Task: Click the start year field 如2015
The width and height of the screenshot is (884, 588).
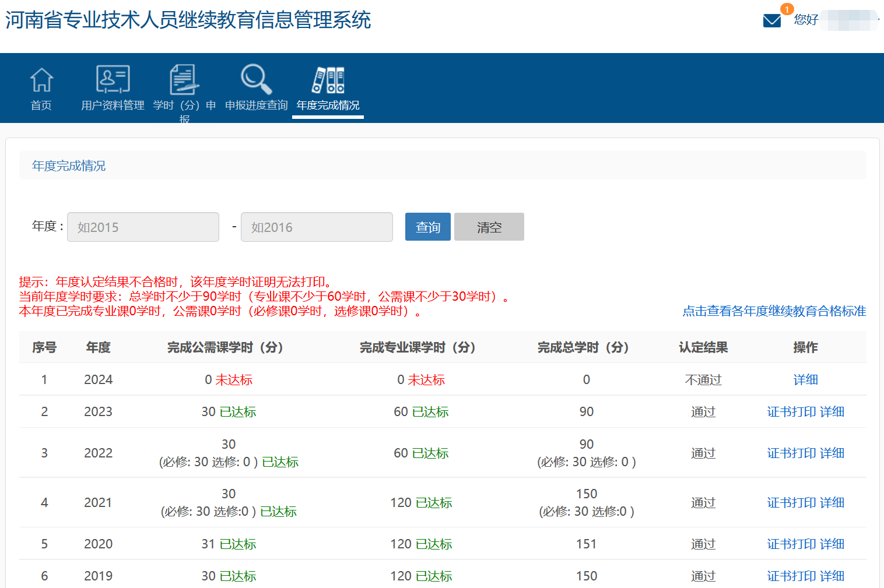Action: (143, 227)
